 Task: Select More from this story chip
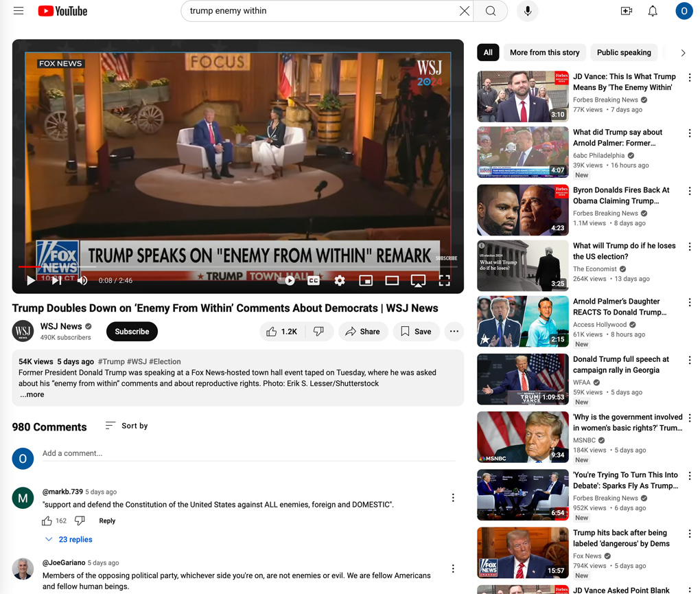coord(545,52)
